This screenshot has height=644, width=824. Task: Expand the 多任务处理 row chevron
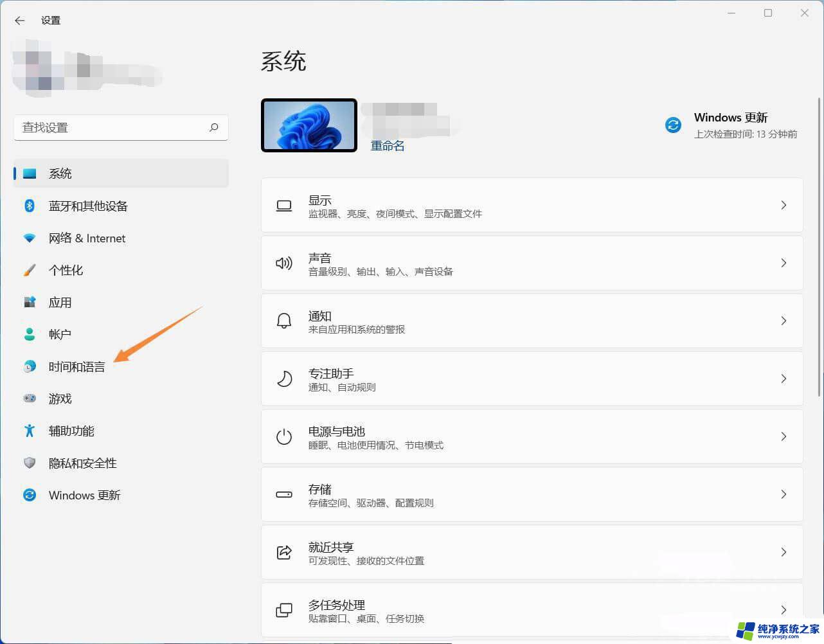pyautogui.click(x=784, y=610)
